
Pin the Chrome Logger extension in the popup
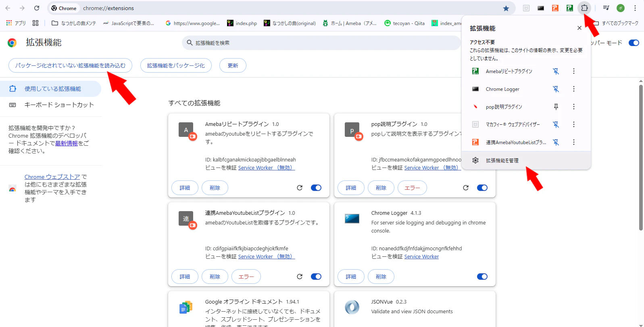(x=556, y=89)
